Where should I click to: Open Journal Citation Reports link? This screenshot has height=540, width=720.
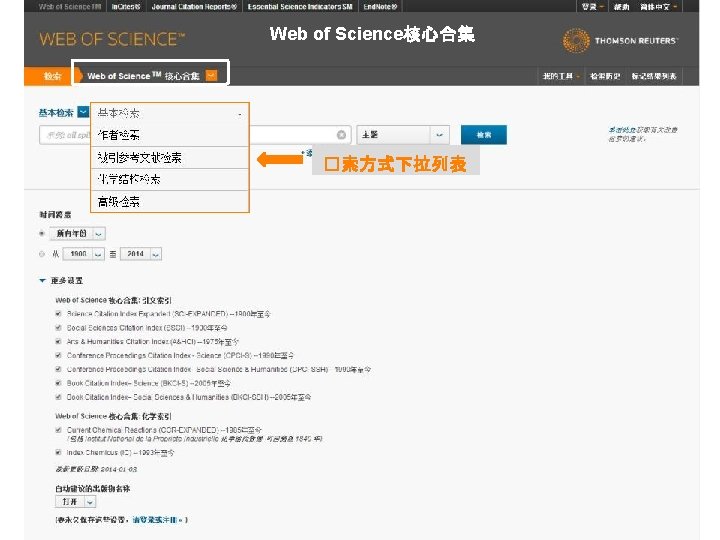(194, 7)
